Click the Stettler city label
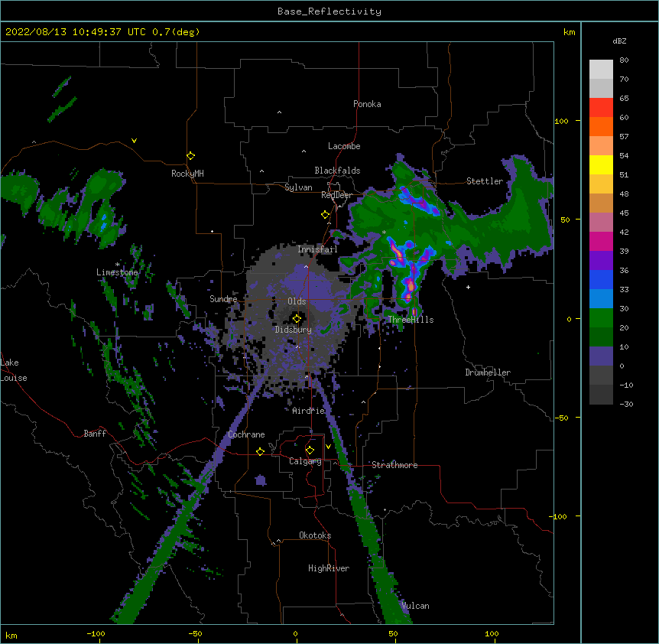659x644 pixels. coord(485,181)
